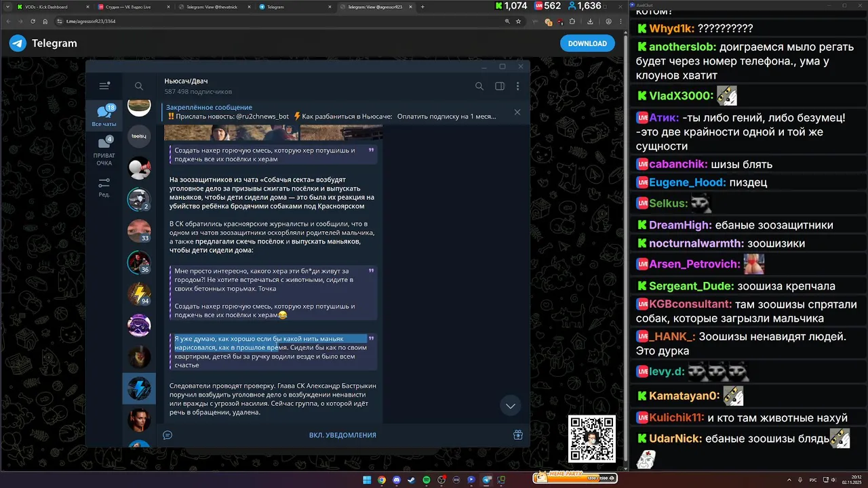The image size is (868, 488).
Task: Click ВКЛ. УВЕДОМЛЕНИЯ to unmute channel
Action: [x=342, y=435]
